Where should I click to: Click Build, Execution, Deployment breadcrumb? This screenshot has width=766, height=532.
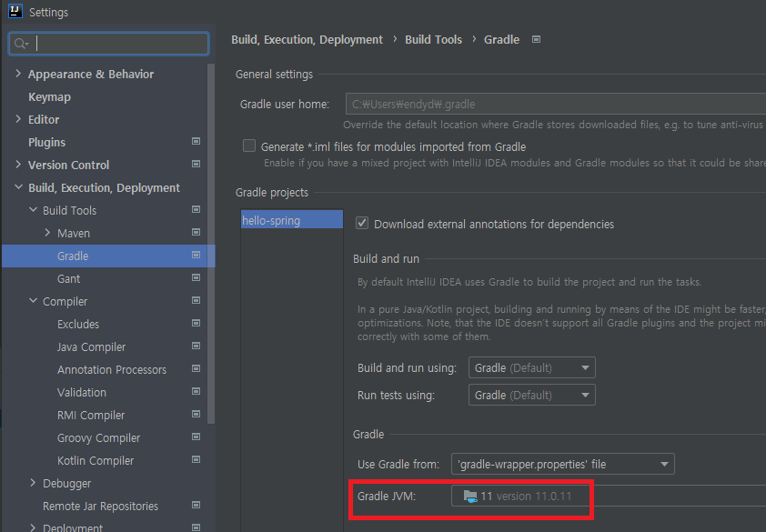307,40
